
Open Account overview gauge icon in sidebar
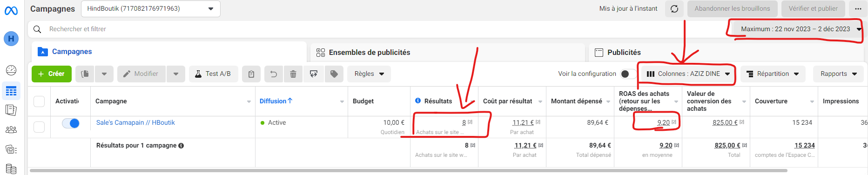pos(11,70)
